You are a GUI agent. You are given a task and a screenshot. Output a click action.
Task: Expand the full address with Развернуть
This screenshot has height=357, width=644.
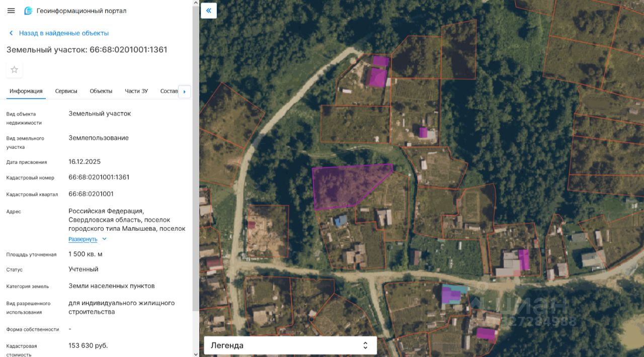(88, 239)
